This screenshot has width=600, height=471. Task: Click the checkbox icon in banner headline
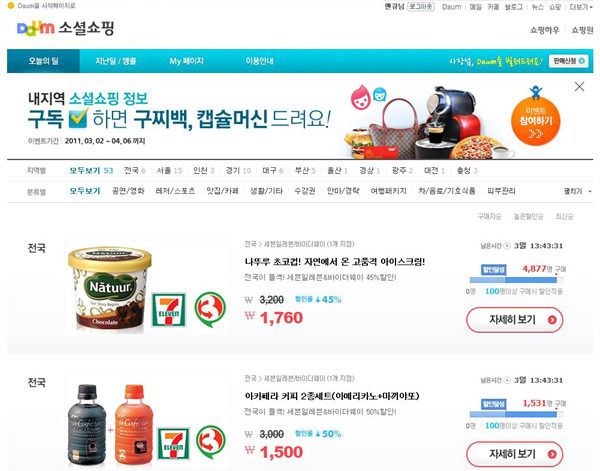tap(78, 118)
